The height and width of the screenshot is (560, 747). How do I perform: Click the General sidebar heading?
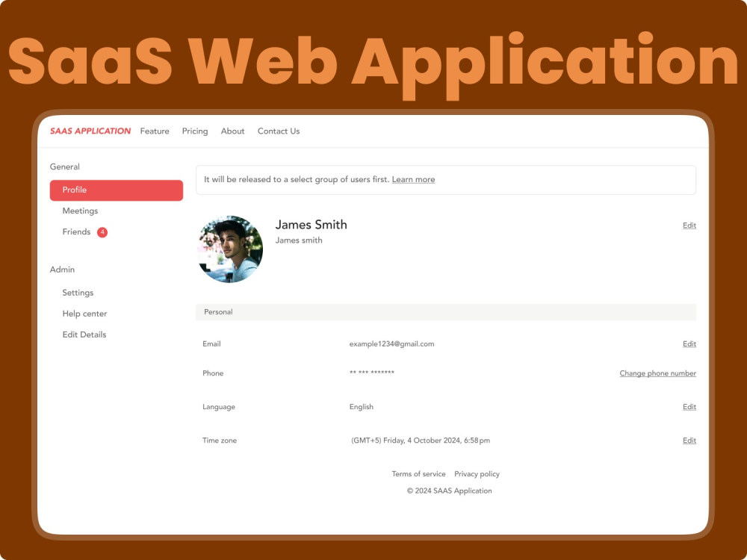65,167
